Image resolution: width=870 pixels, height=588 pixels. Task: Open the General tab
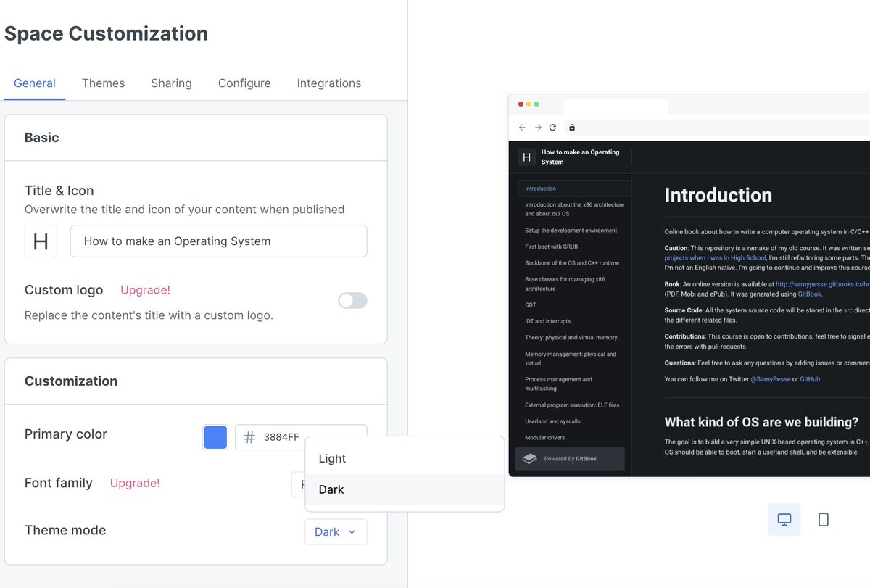coord(35,83)
